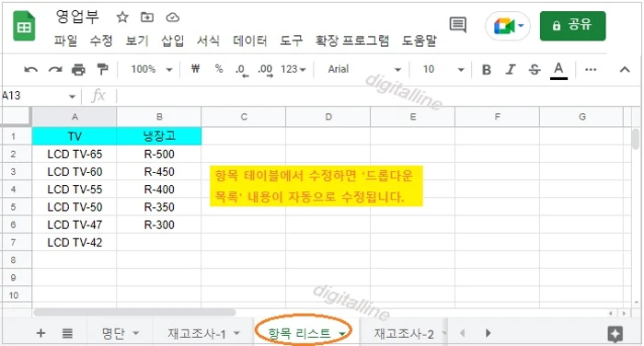Click the 영업부 document title
The width and height of the screenshot is (644, 346).
tap(77, 17)
